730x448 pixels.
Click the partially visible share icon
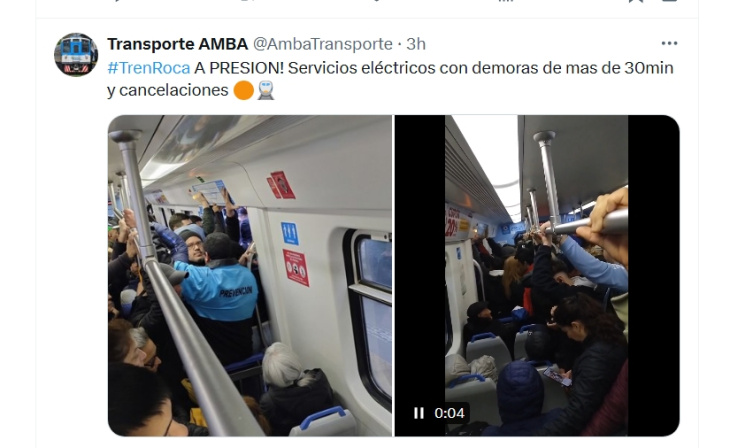coord(669,1)
